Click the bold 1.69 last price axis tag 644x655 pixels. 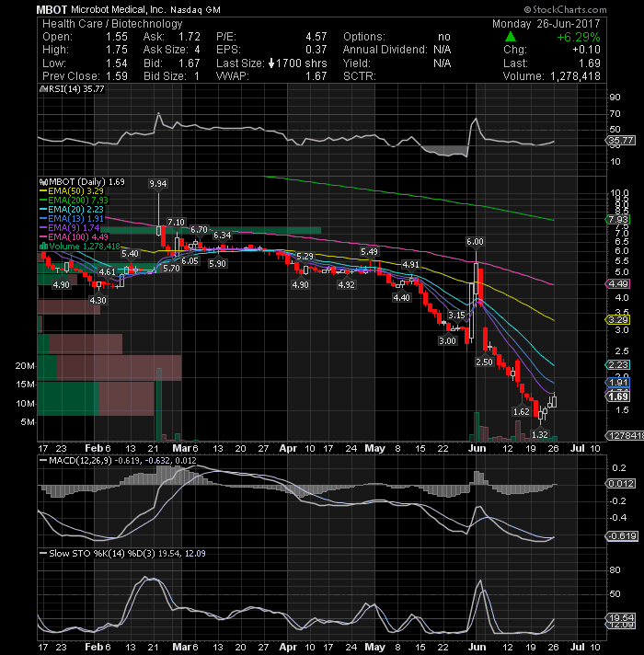pyautogui.click(x=617, y=396)
